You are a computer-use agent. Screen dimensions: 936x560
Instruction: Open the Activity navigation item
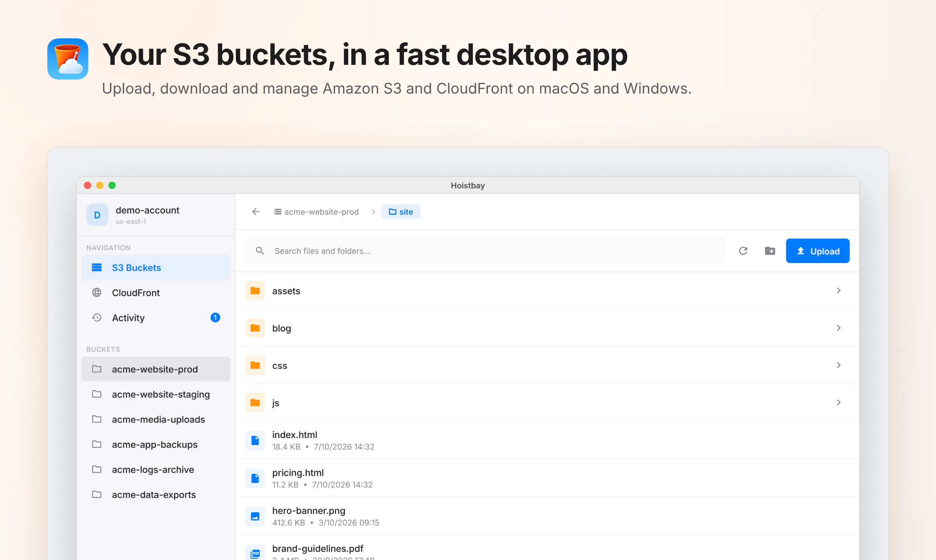coord(156,318)
